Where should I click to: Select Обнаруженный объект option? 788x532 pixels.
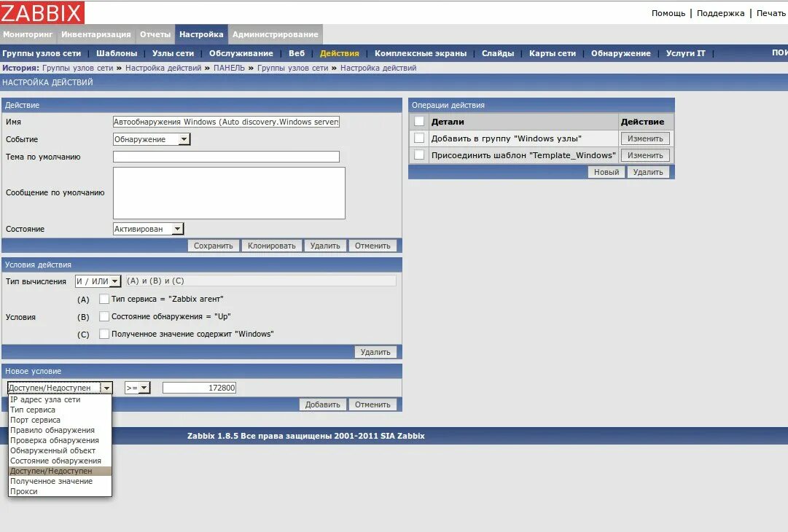click(x=60, y=450)
